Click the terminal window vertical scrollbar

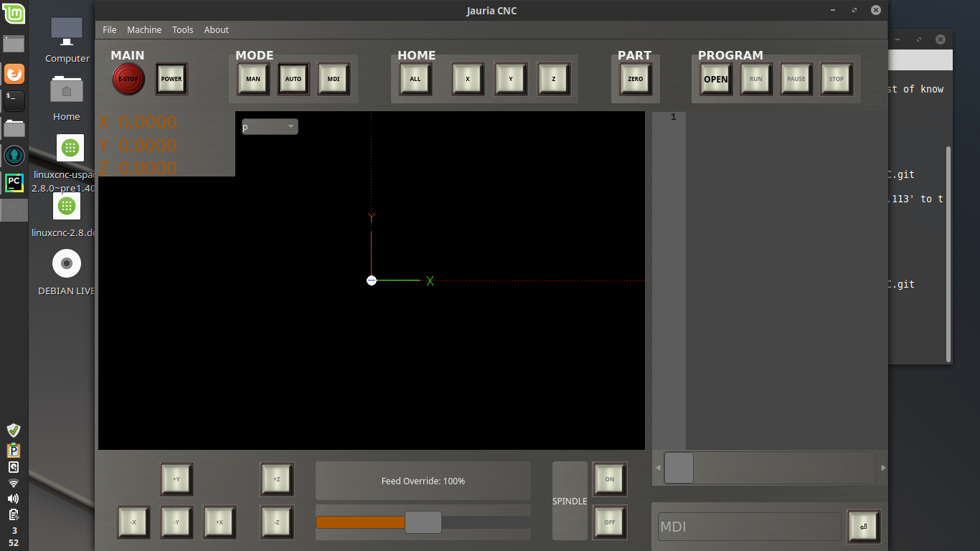(x=948, y=254)
